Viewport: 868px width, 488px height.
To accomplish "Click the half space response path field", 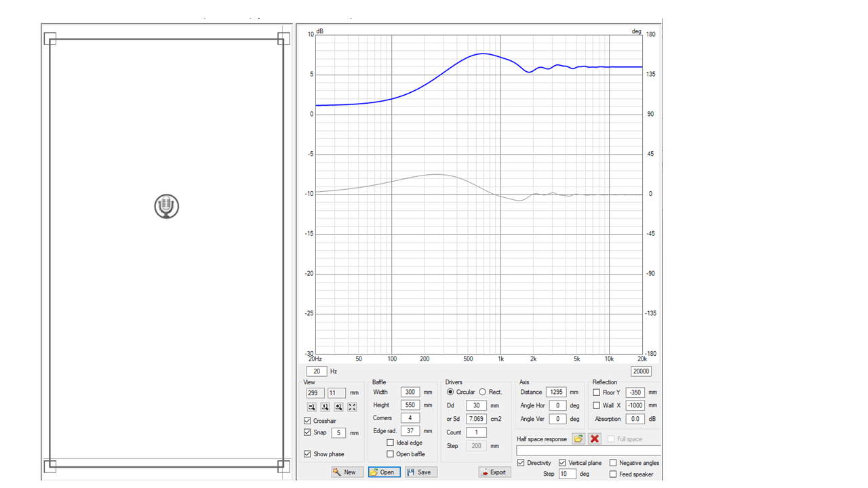I will (x=589, y=451).
